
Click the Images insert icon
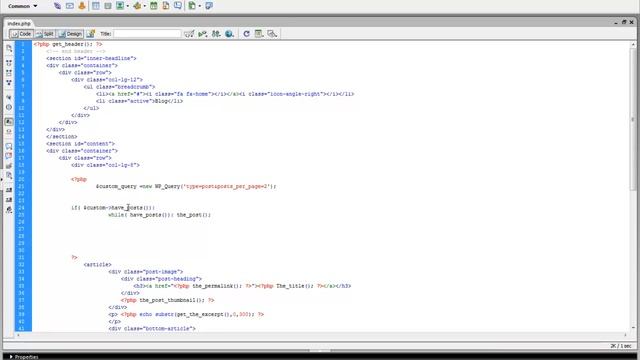[120, 6]
